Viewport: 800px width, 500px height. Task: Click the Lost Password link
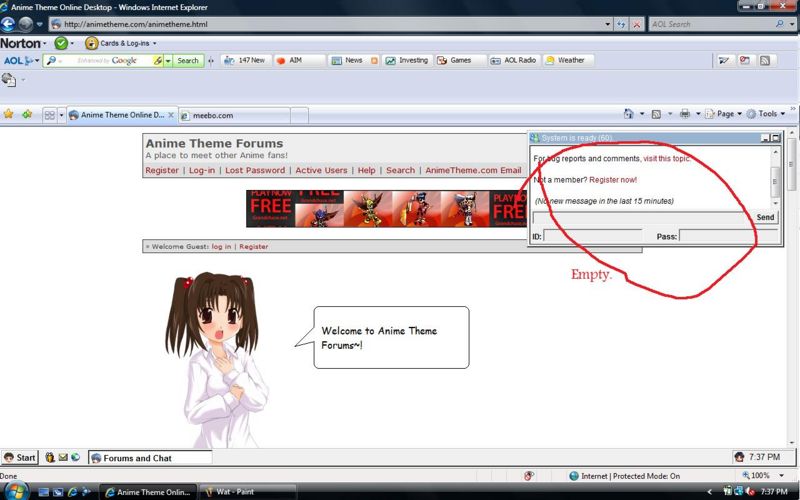pyautogui.click(x=255, y=170)
